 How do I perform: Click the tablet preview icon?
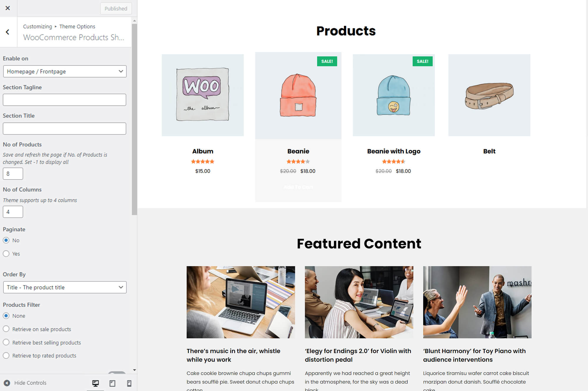[112, 383]
